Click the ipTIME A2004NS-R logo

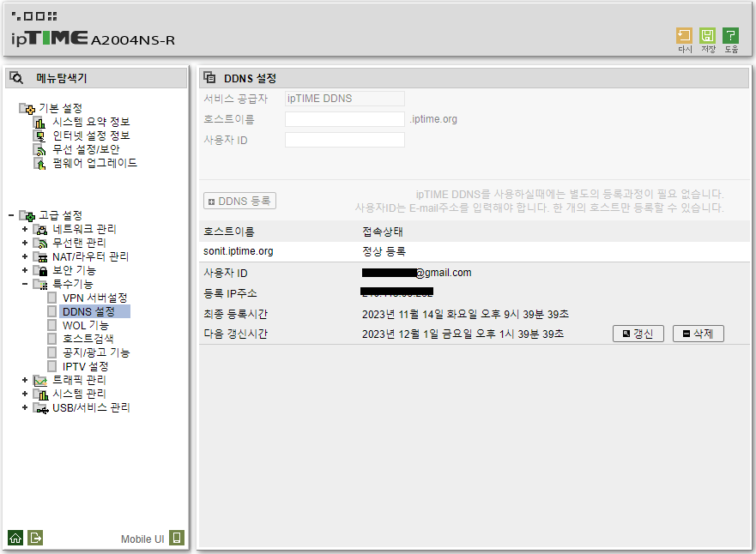coord(93,39)
